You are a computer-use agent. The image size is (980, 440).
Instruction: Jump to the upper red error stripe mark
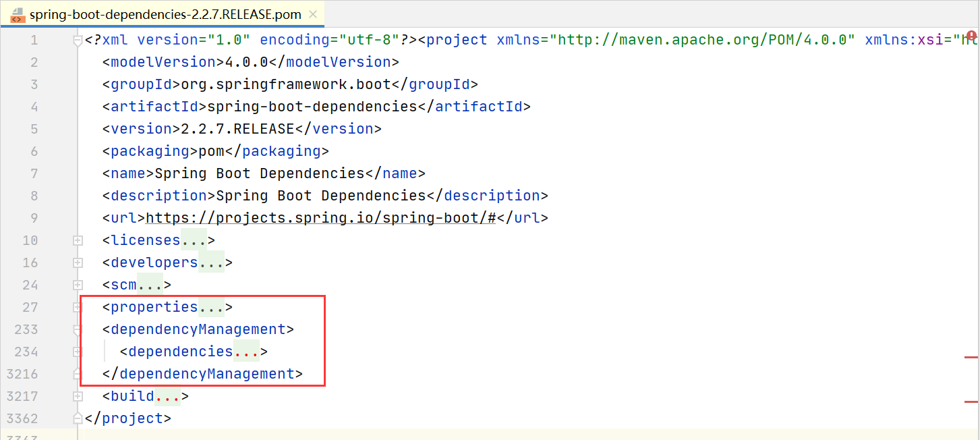pyautogui.click(x=971, y=356)
